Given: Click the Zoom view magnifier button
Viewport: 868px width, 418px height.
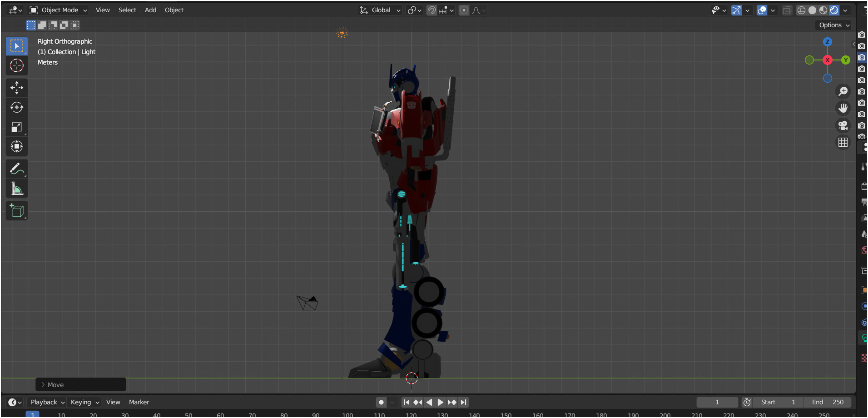Looking at the screenshot, I should point(843,91).
